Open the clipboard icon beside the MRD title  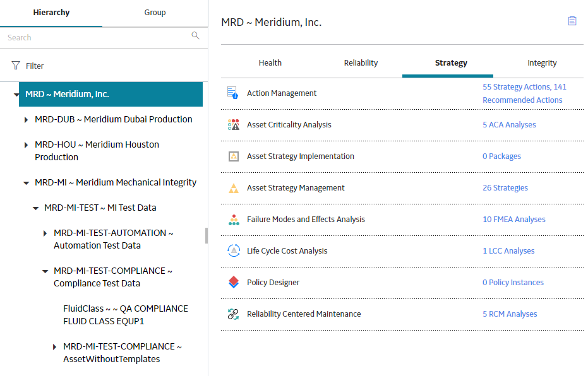572,21
